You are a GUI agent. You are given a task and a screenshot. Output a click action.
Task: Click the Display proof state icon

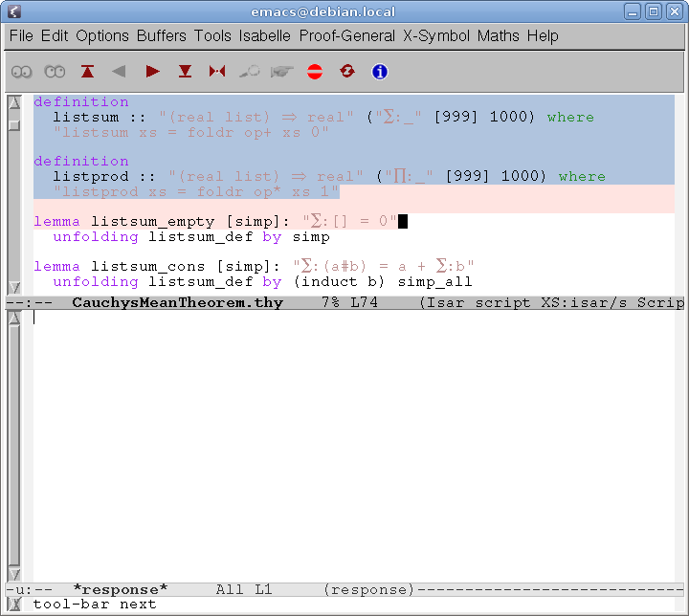[22, 72]
